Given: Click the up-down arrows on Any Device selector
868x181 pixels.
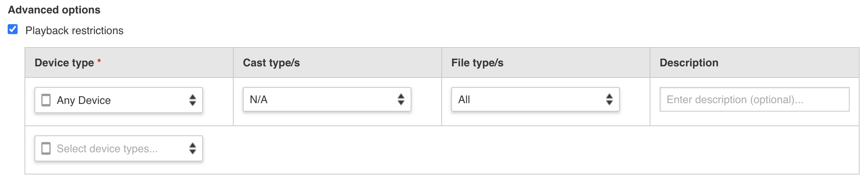Looking at the screenshot, I should (193, 100).
